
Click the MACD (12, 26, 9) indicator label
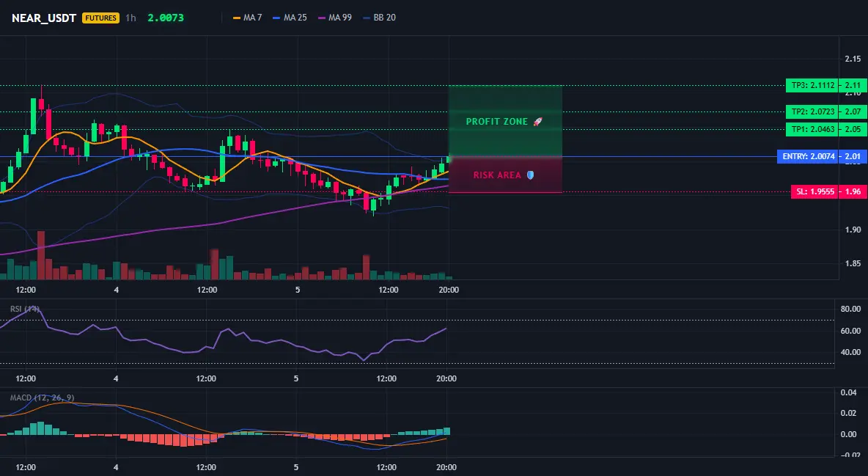point(42,398)
